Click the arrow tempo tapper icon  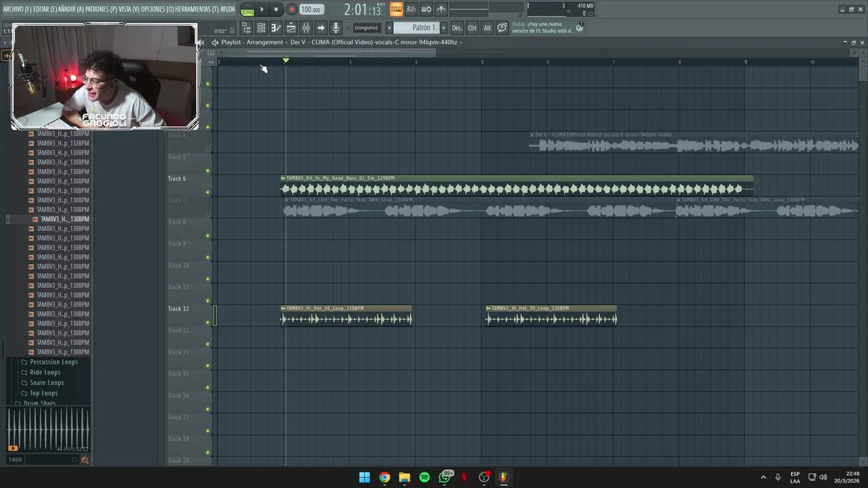tap(321, 28)
